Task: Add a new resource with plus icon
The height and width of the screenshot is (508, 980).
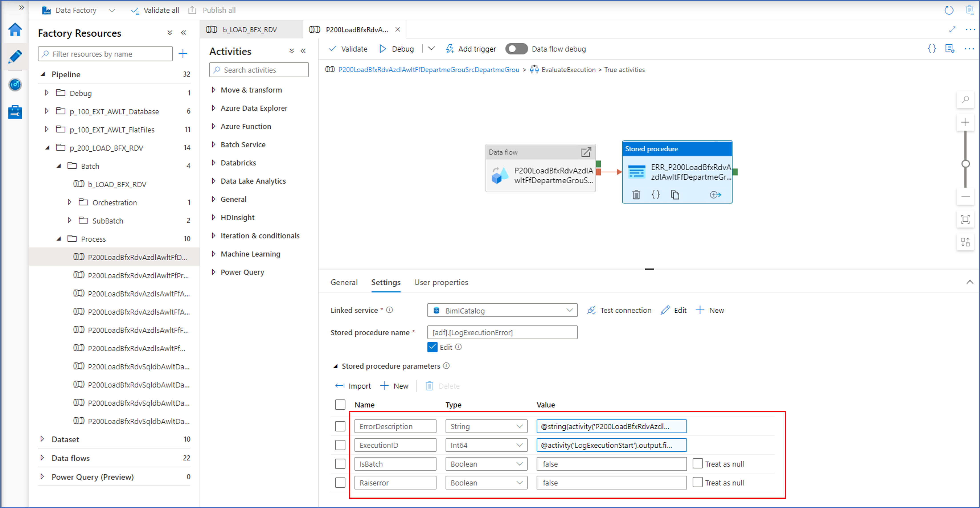Action: click(x=183, y=54)
